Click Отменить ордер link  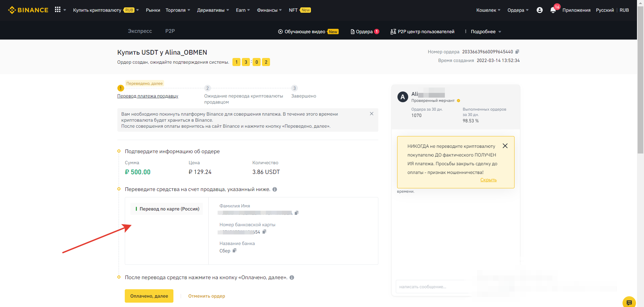[x=207, y=296]
